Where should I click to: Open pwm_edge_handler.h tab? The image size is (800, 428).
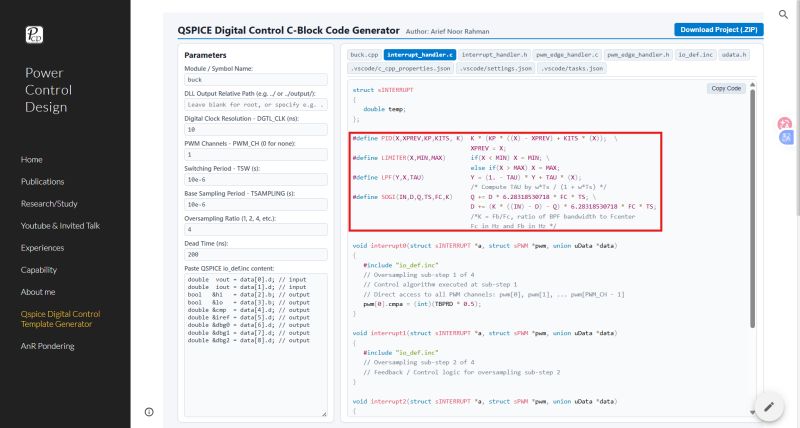point(638,55)
